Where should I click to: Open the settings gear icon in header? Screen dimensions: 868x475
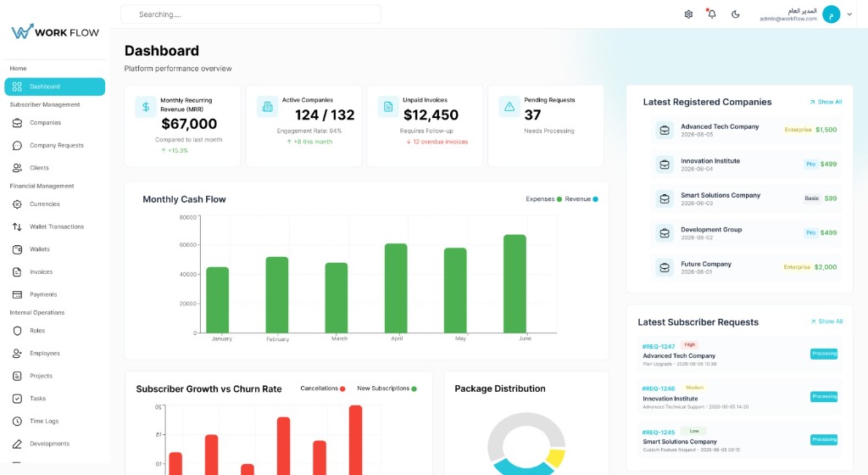coord(688,14)
